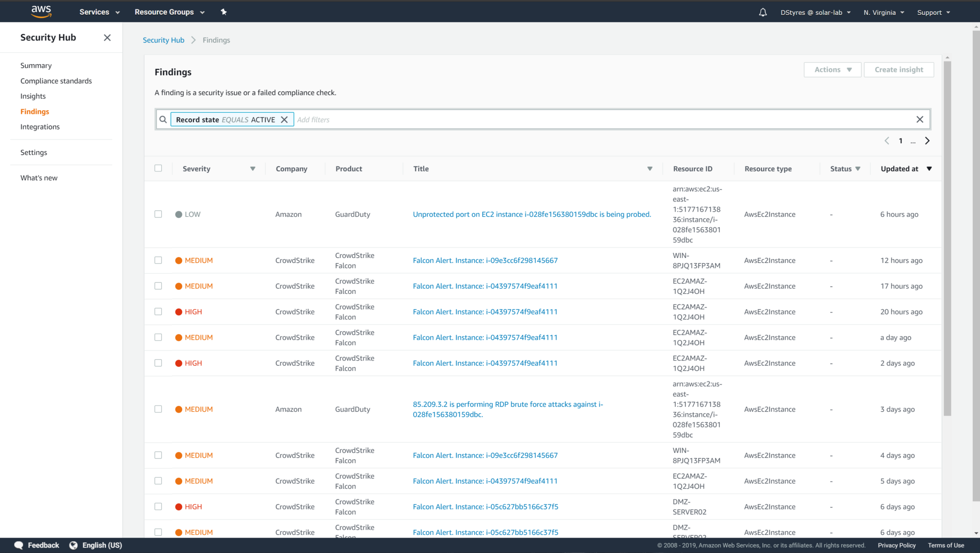Click the next page chevron arrow
980x553 pixels.
coord(927,140)
